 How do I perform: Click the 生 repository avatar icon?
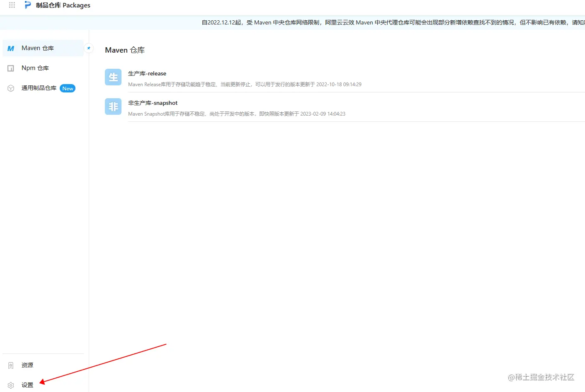[x=113, y=77]
